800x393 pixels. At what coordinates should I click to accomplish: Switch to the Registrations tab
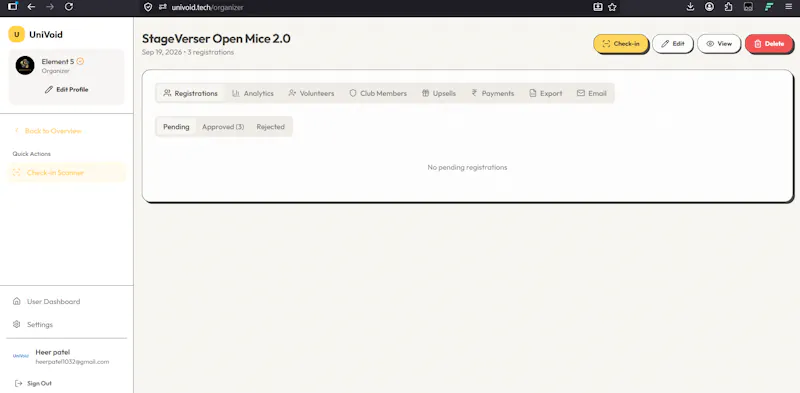point(190,93)
